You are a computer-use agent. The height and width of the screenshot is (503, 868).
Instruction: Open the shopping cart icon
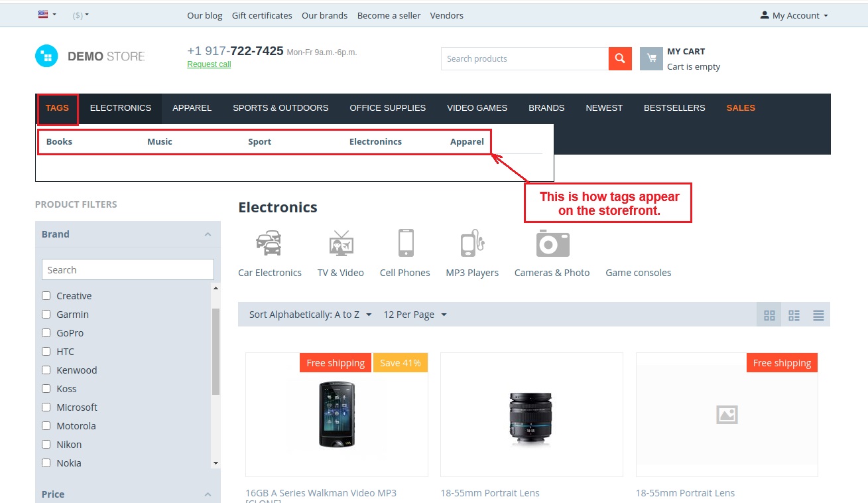click(x=651, y=58)
